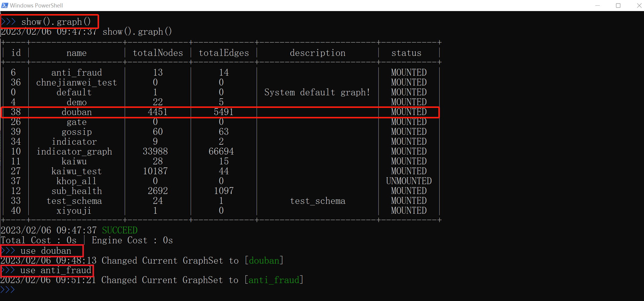Select the 'kaiwu_test' graph name
Screen dimensions: 644x301
pyautogui.click(x=77, y=171)
